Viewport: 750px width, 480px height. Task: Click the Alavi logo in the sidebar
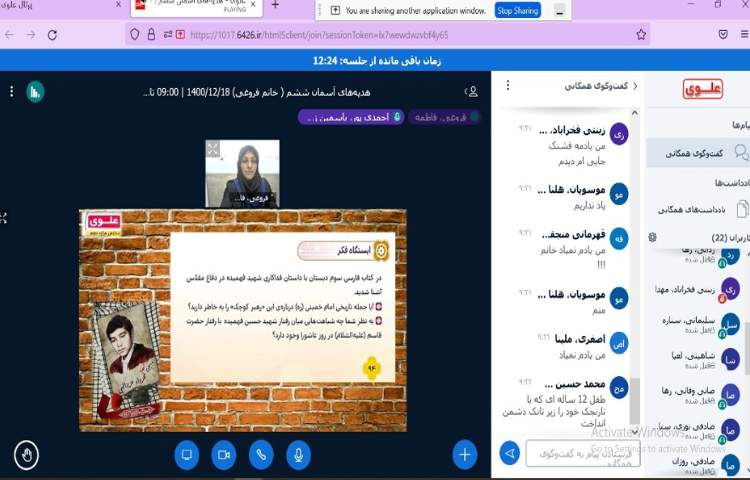pyautogui.click(x=702, y=89)
